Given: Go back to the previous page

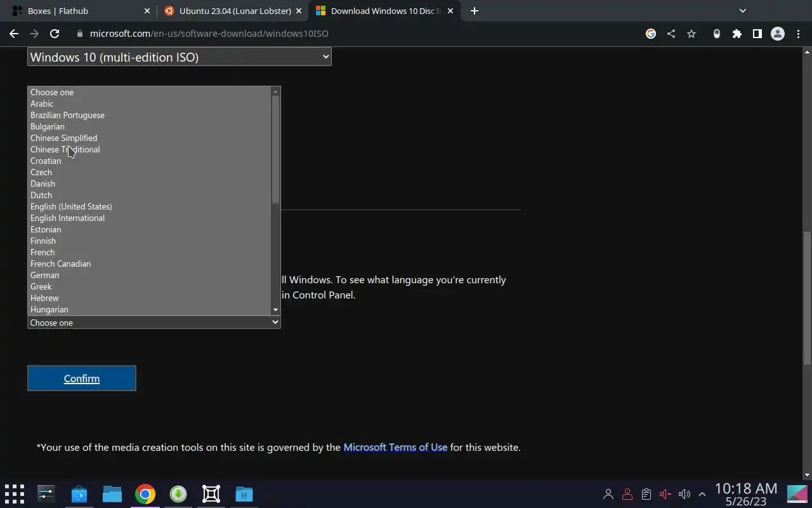Looking at the screenshot, I should [x=14, y=34].
